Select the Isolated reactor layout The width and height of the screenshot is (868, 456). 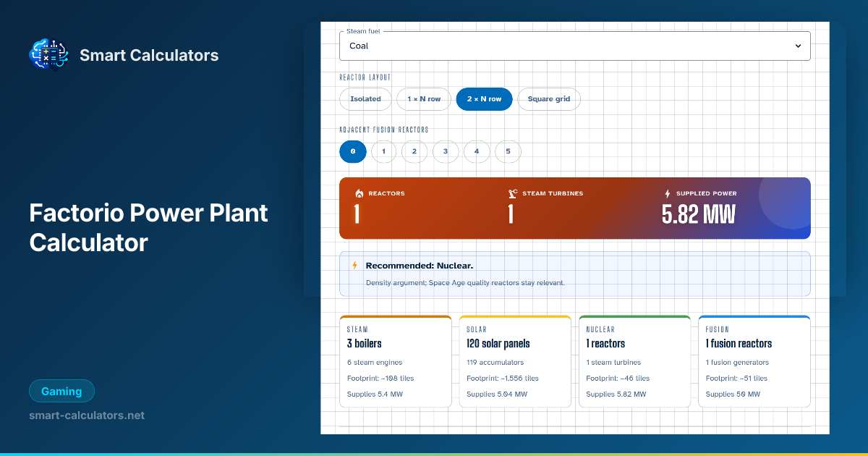click(365, 99)
